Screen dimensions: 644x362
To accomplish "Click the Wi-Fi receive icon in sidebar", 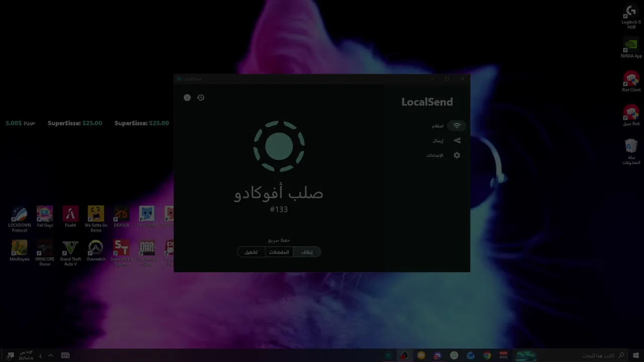I will 457,126.
